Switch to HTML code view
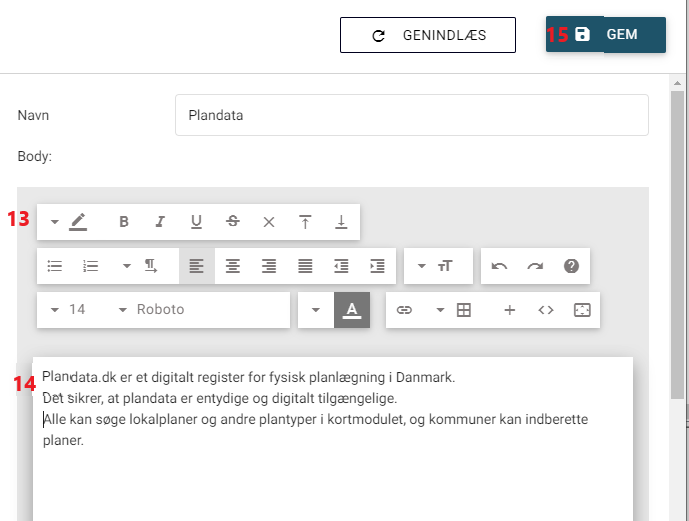Image resolution: width=689 pixels, height=521 pixels. (x=546, y=310)
